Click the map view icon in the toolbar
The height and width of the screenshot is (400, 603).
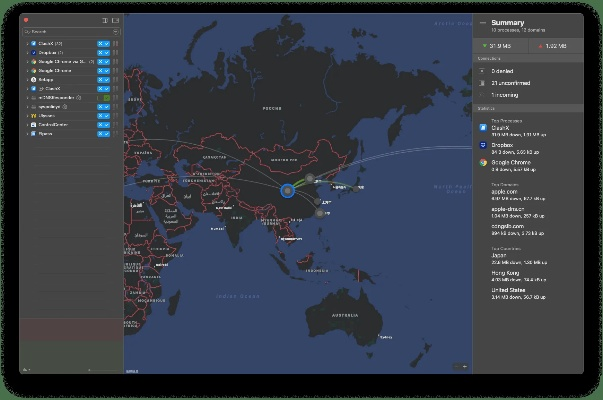(x=116, y=20)
